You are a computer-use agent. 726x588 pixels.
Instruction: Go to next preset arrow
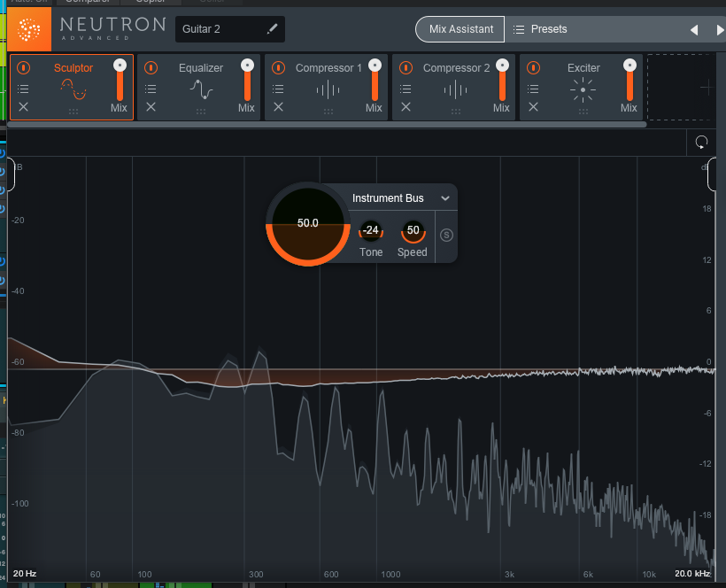tap(720, 30)
